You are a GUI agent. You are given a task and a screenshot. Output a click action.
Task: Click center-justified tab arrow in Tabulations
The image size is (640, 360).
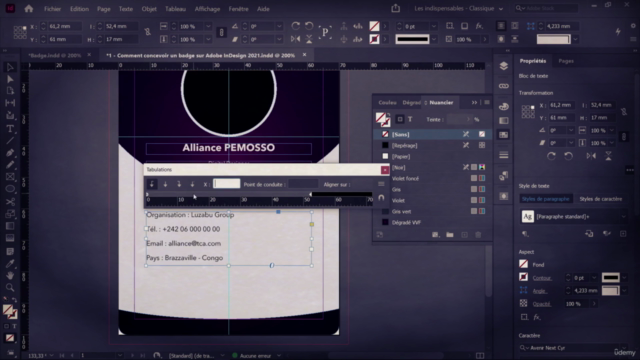point(165,184)
